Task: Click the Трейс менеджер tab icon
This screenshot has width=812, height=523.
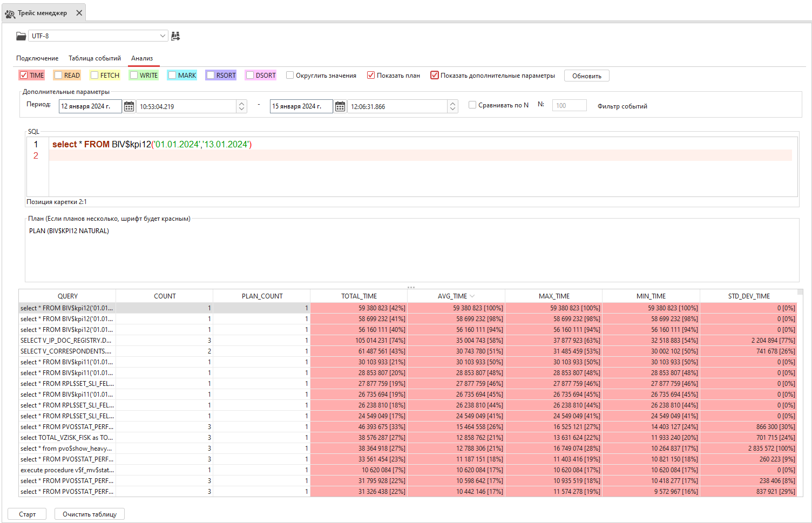Action: (x=9, y=13)
